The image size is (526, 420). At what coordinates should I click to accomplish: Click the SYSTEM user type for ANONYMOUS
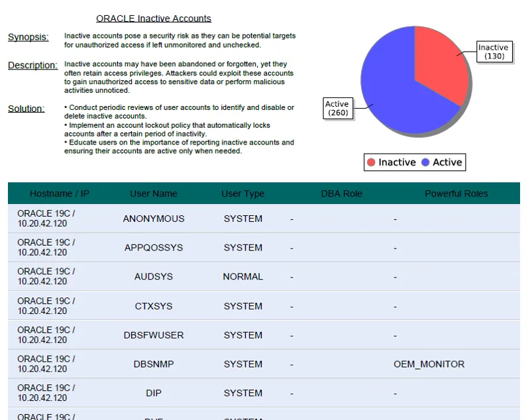pos(243,219)
